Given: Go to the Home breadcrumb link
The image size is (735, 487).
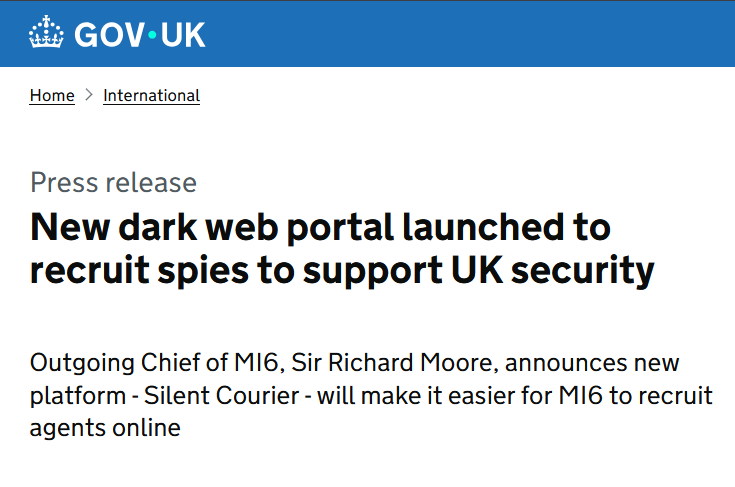Looking at the screenshot, I should pos(52,96).
